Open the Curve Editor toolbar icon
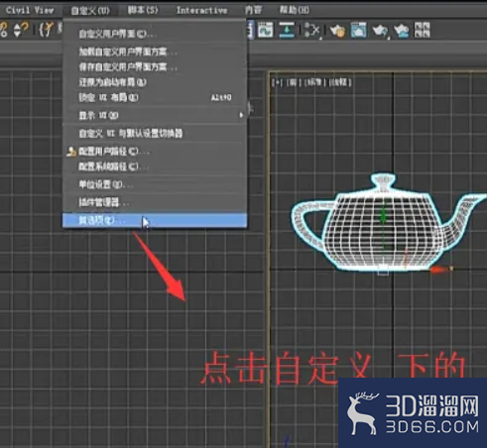487x448 pixels. point(266,30)
